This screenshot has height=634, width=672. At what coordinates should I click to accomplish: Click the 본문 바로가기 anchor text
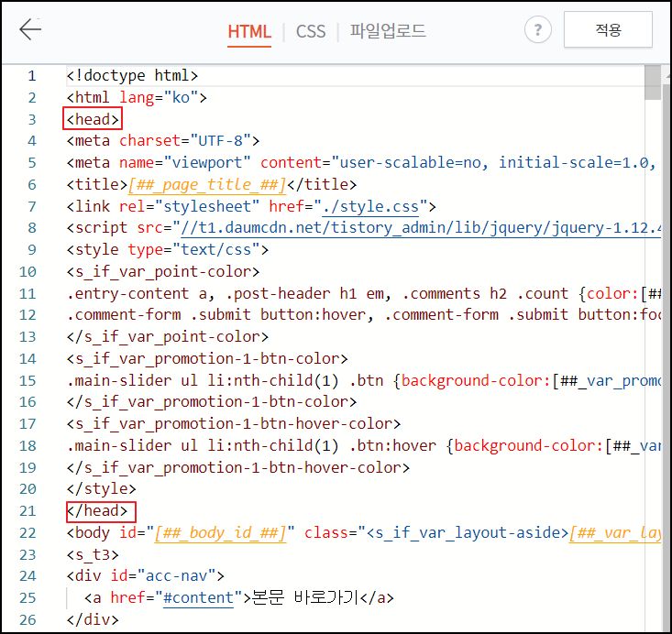[304, 597]
